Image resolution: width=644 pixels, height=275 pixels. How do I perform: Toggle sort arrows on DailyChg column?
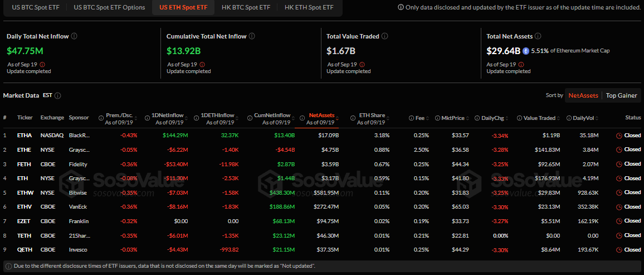tap(508, 118)
